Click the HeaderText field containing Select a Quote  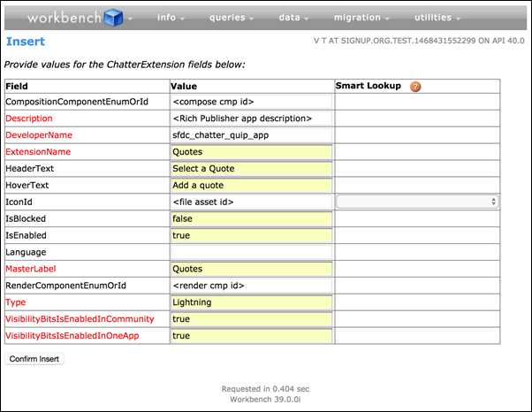click(x=252, y=169)
